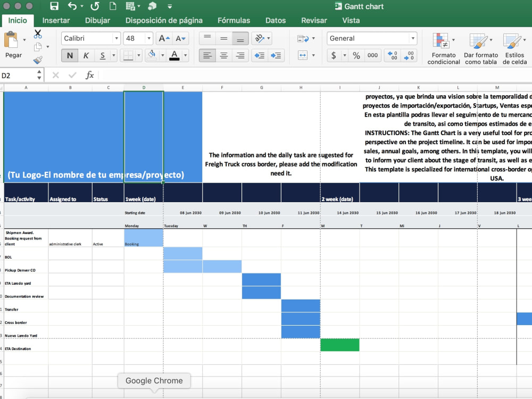Image resolution: width=532 pixels, height=399 pixels.
Task: Expand the fill color dropdown arrow
Action: point(162,55)
